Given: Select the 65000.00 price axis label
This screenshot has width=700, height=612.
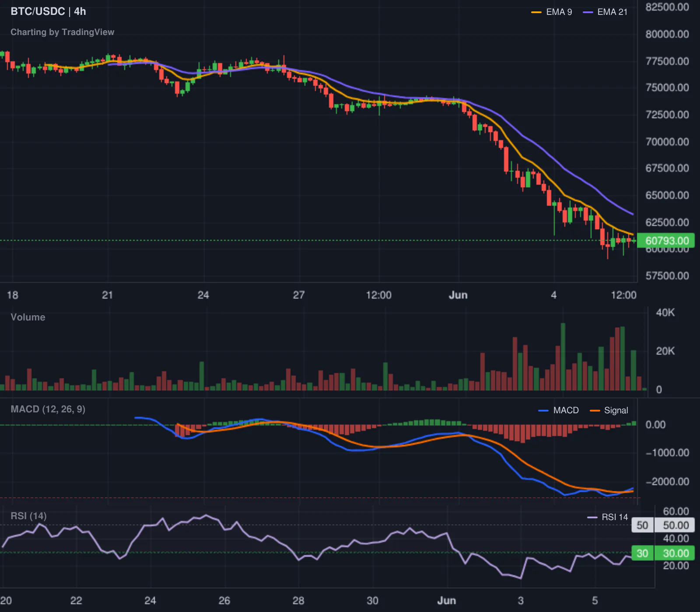Looking at the screenshot, I should tap(667, 195).
